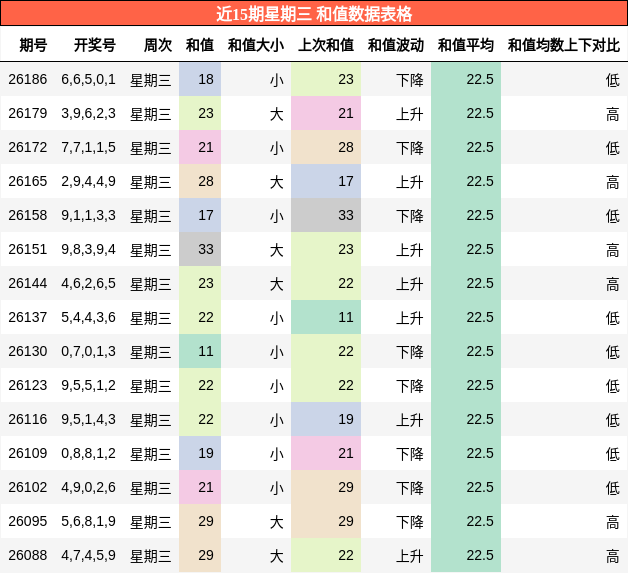This screenshot has height=573, width=628.
Task: Select winning numbers 9,8,3,9,4
Action: tap(89, 249)
